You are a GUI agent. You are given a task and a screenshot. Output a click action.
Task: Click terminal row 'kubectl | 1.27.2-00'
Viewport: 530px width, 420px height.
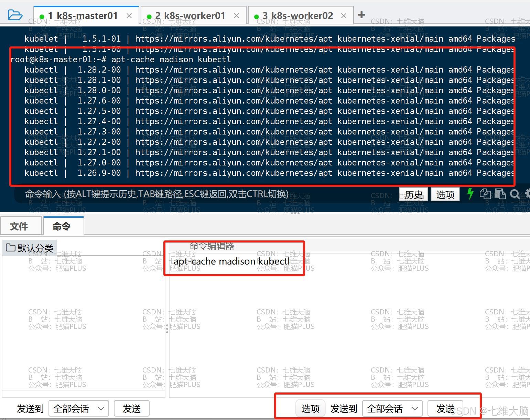(x=270, y=142)
